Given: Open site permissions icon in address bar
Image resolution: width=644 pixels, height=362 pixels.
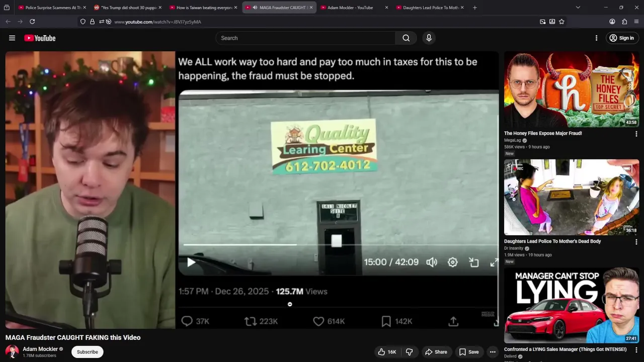Looking at the screenshot, I should pyautogui.click(x=101, y=22).
